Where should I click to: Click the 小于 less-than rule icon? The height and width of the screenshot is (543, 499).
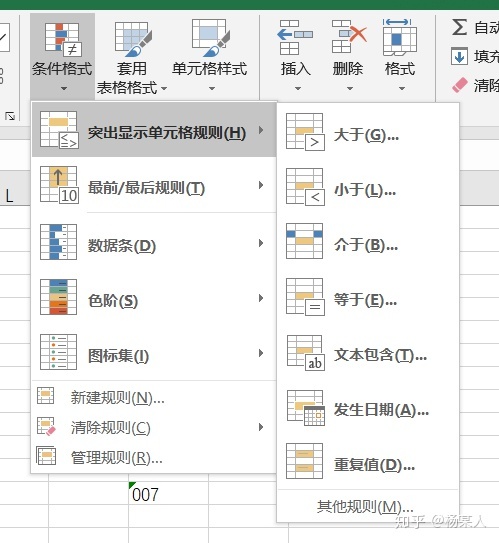[x=305, y=187]
